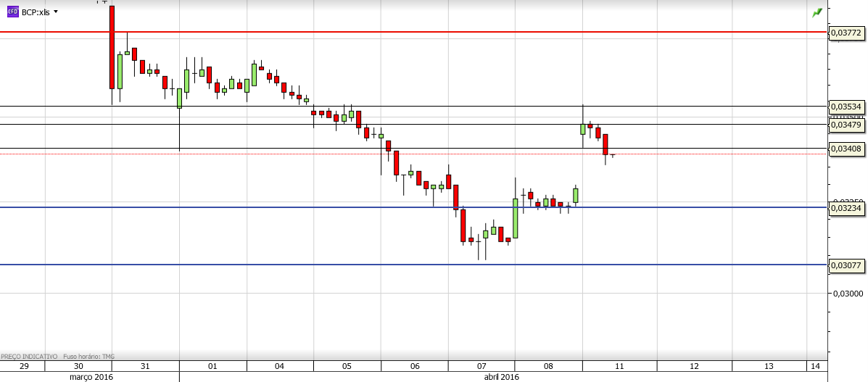This screenshot has width=868, height=382.
Task: Open the BCP:xls symbol dropdown arrow
Action: [55, 12]
